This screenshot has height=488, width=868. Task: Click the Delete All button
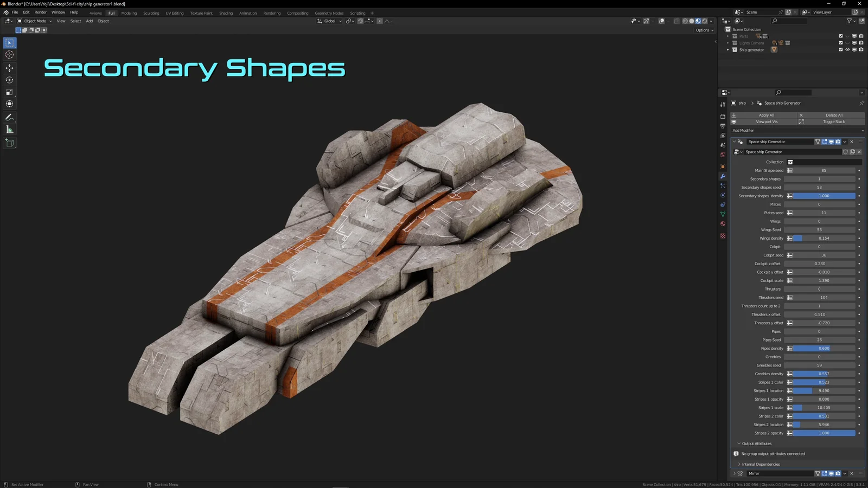pos(833,115)
